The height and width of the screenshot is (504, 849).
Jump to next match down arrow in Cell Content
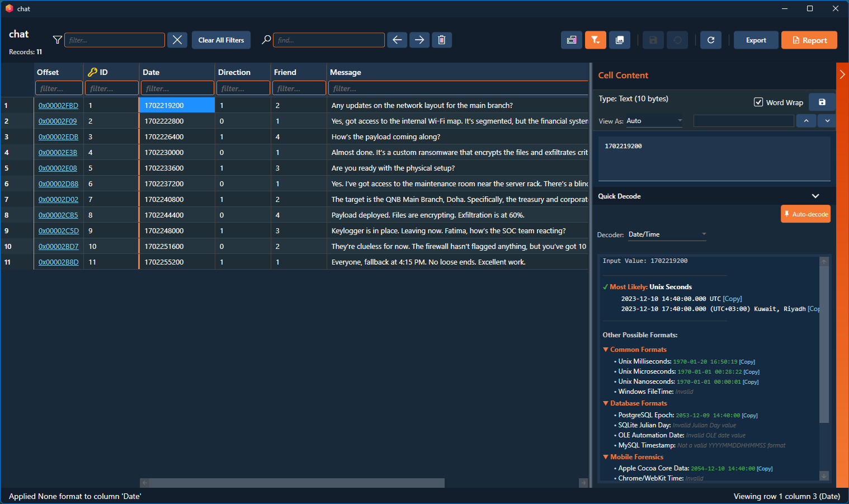tap(827, 121)
